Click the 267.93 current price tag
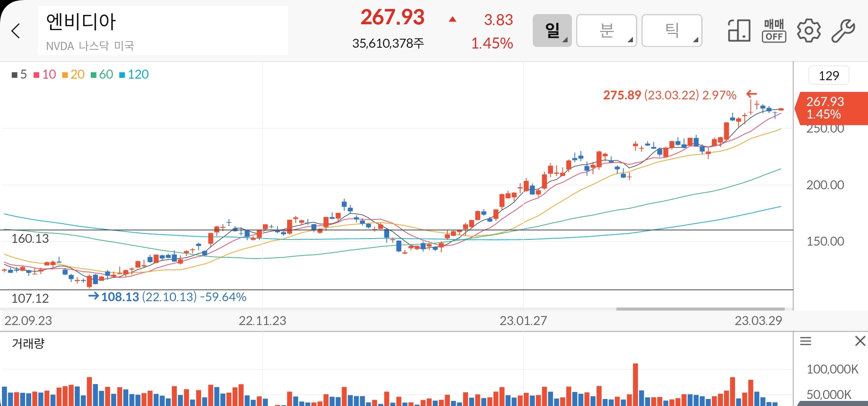Viewport: 868px width, 406px height. click(x=832, y=108)
